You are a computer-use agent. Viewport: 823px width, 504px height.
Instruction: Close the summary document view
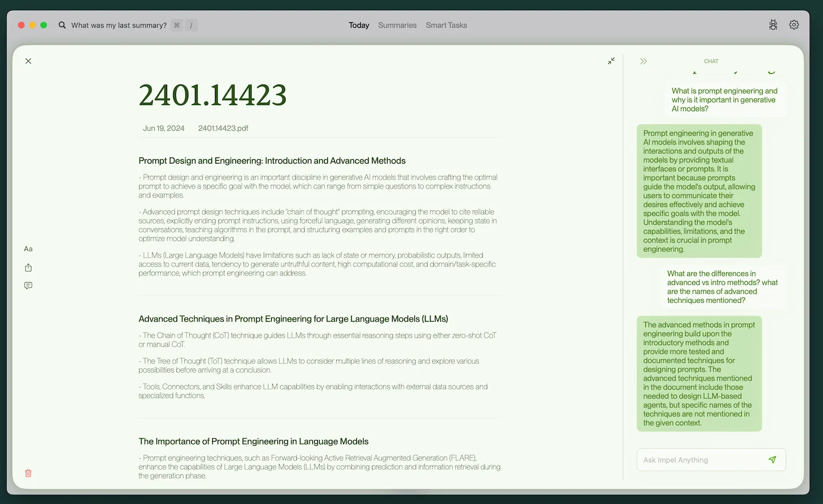28,61
